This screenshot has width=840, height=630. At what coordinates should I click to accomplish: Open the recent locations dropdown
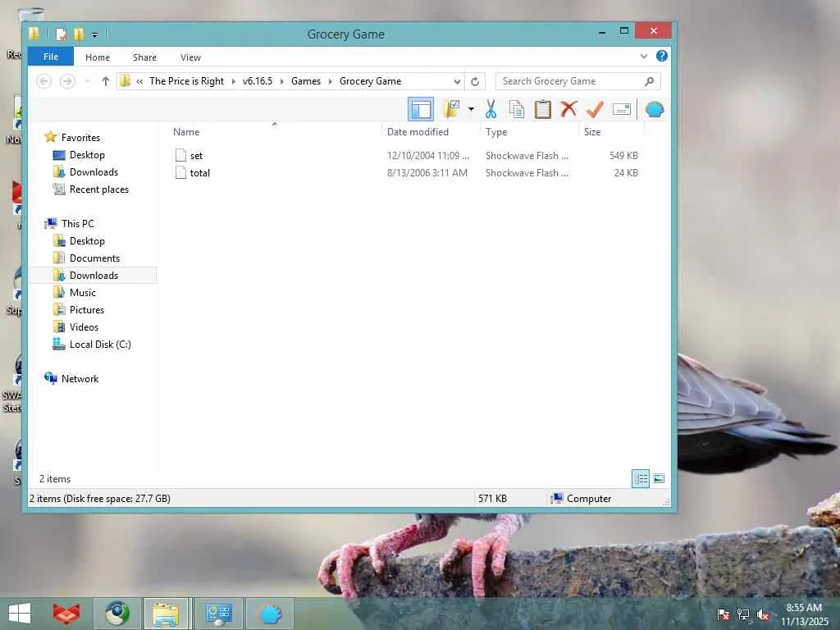87,81
